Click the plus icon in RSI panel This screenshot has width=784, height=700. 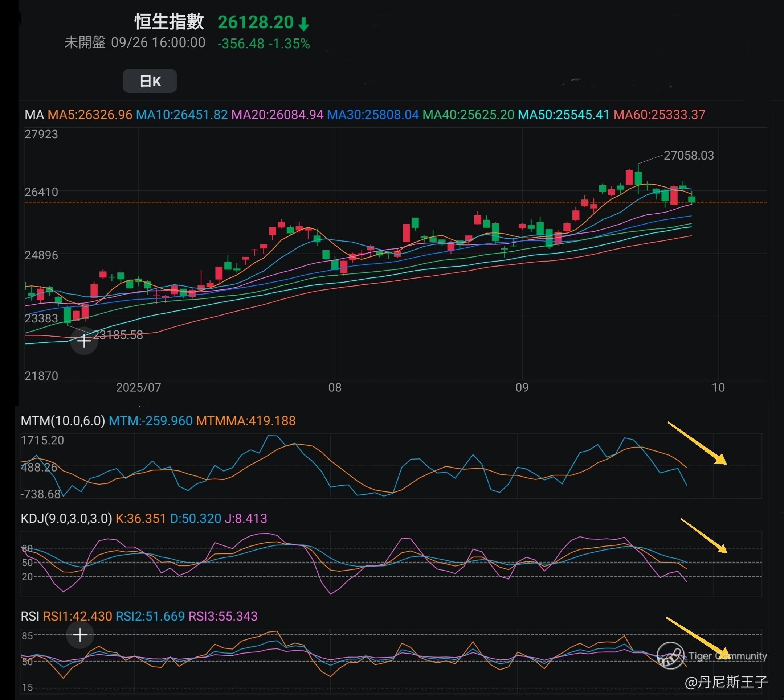click(x=80, y=635)
